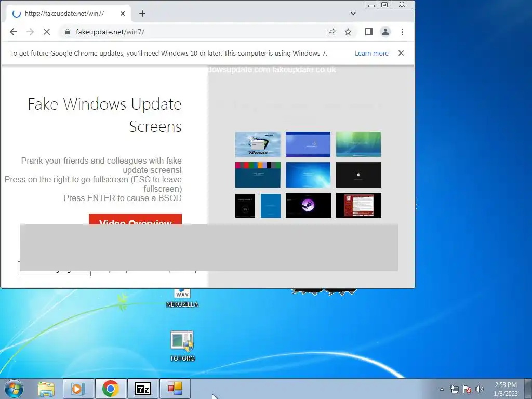The image size is (532, 399).
Task: Show hidden tray icons arrow
Action: click(x=442, y=389)
